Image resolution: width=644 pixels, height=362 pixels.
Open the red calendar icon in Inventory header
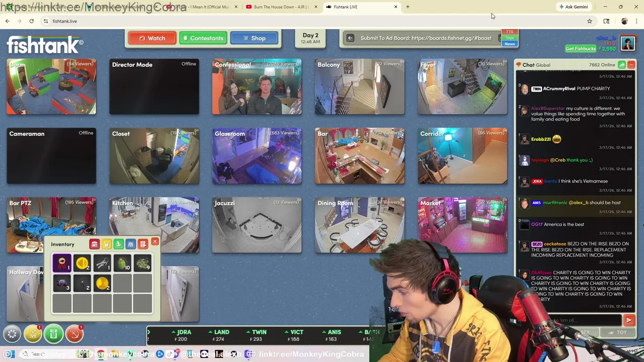(94, 244)
